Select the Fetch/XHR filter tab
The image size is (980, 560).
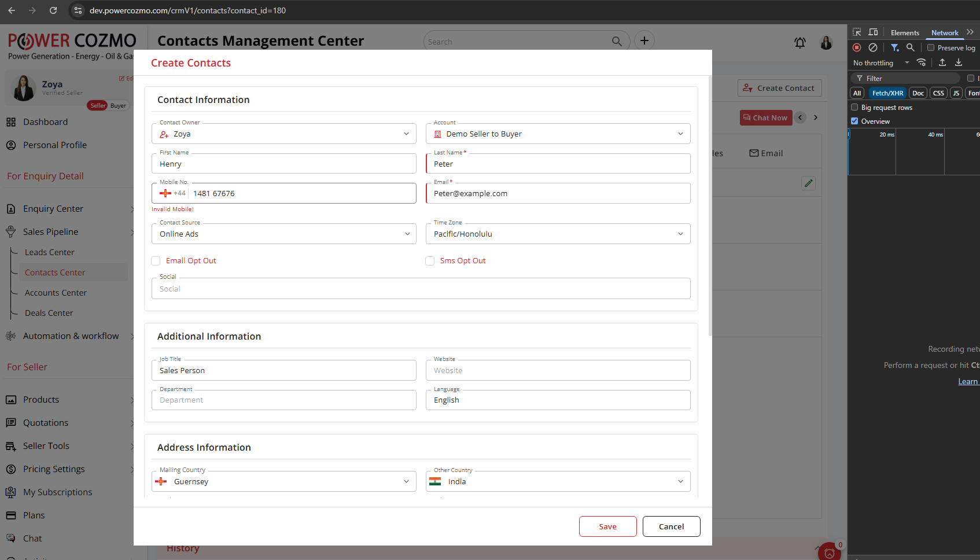tap(887, 93)
